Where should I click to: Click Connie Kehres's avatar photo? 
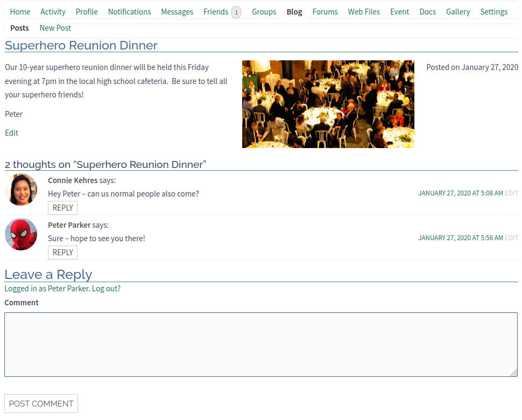click(x=21, y=190)
